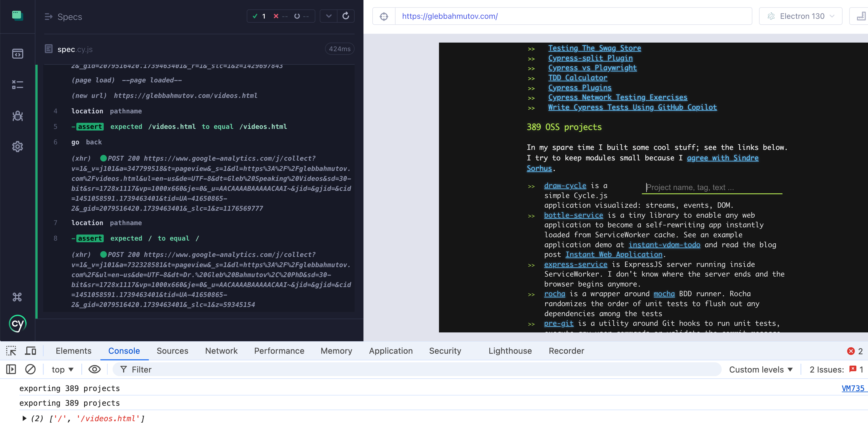This screenshot has height=427, width=868.
Task: Click the 2 Issues label
Action: coord(827,370)
